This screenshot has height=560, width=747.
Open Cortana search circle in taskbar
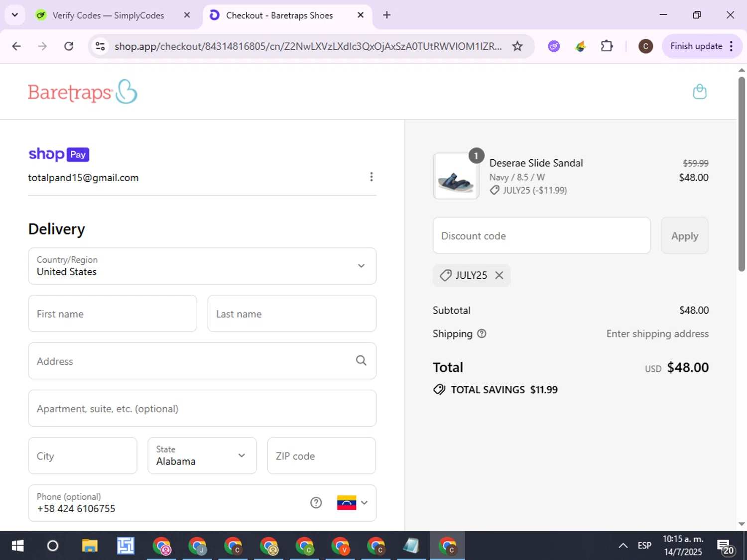coord(52,546)
